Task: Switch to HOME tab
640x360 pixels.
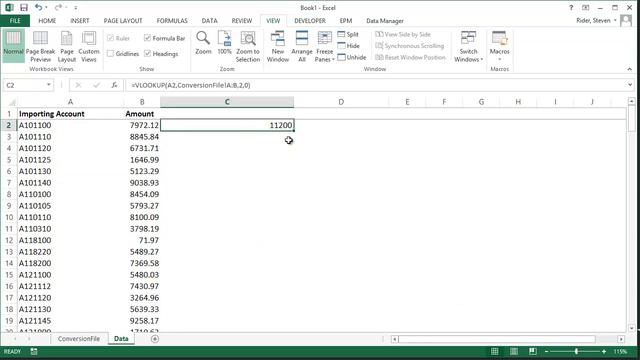Action: point(47,20)
